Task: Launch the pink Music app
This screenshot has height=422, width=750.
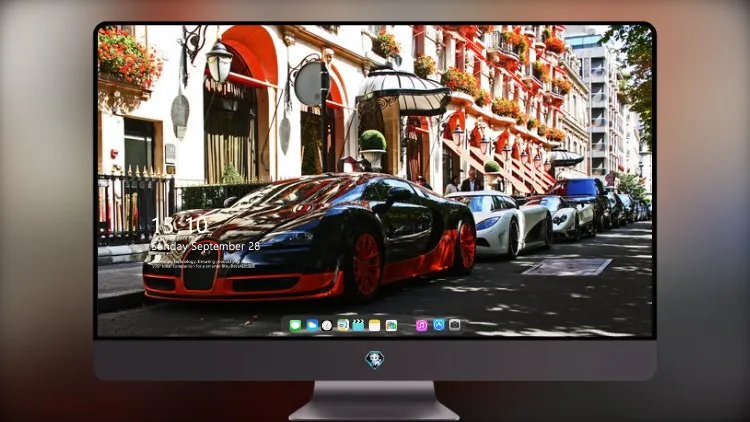Action: [421, 325]
